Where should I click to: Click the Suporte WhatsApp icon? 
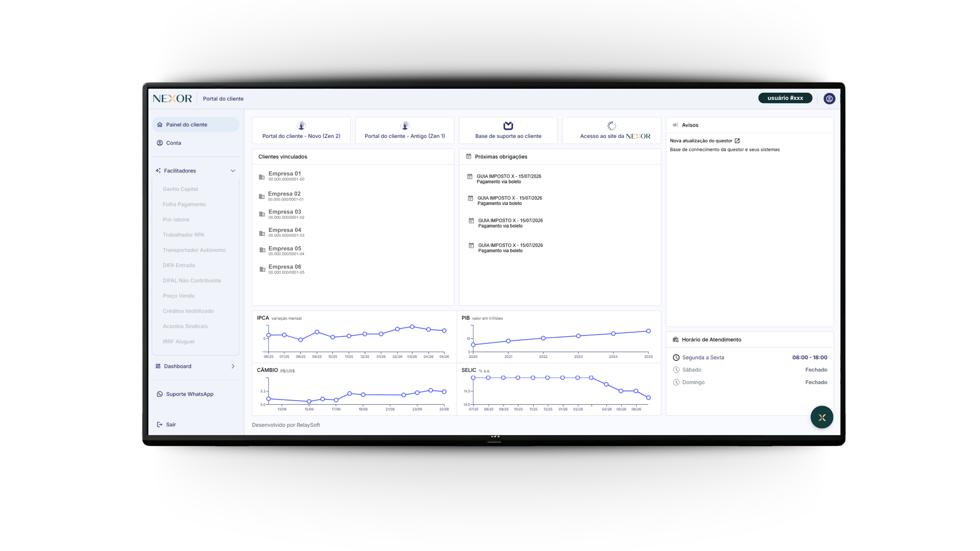[x=160, y=394]
